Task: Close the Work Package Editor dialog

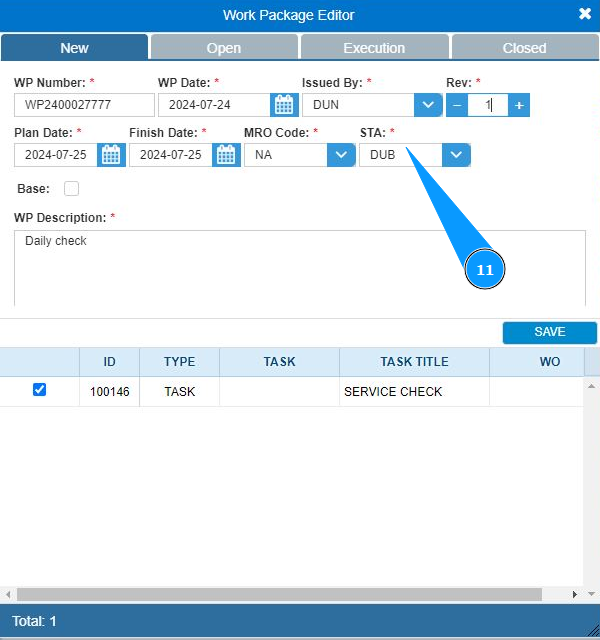Action: 585,14
